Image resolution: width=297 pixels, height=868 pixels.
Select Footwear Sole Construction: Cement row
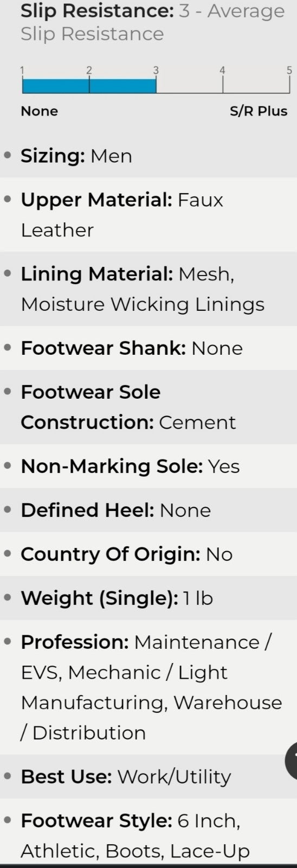(x=148, y=407)
